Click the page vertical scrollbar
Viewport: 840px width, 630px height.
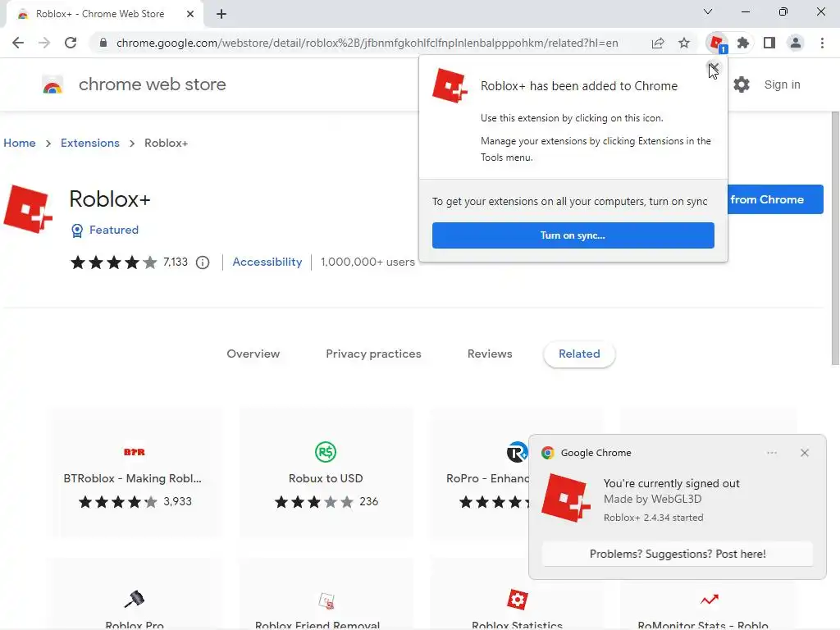point(834,239)
